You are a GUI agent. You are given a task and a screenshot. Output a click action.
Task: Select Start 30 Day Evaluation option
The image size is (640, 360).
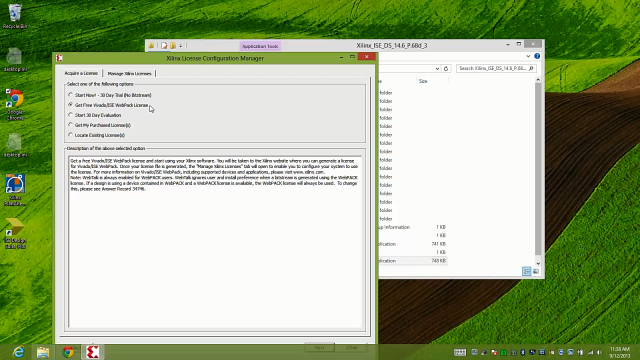pyautogui.click(x=95, y=115)
